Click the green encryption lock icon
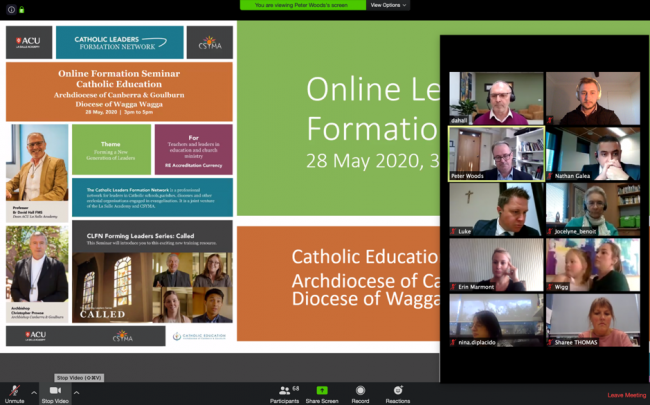650x405 pixels. [22, 10]
